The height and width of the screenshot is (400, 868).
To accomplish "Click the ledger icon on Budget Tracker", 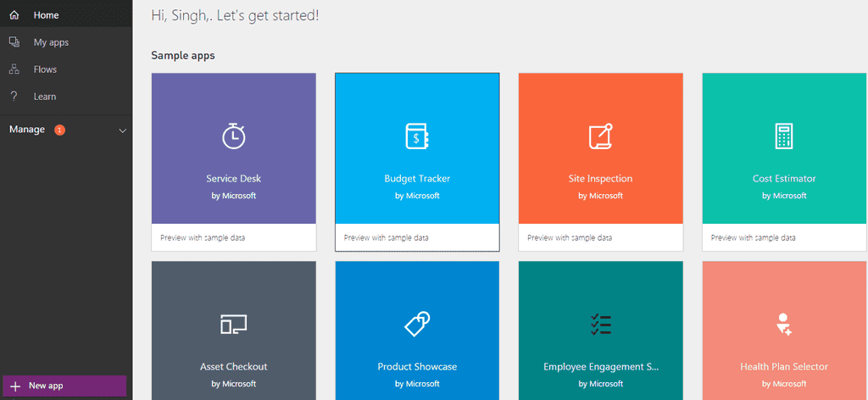I will pyautogui.click(x=417, y=136).
